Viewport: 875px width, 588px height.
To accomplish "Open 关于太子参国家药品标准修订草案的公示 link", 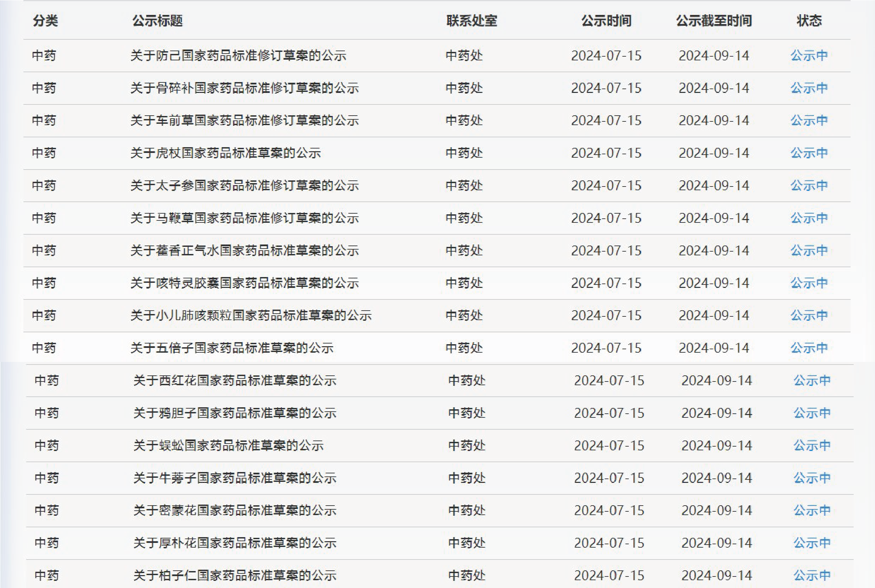I will click(245, 185).
